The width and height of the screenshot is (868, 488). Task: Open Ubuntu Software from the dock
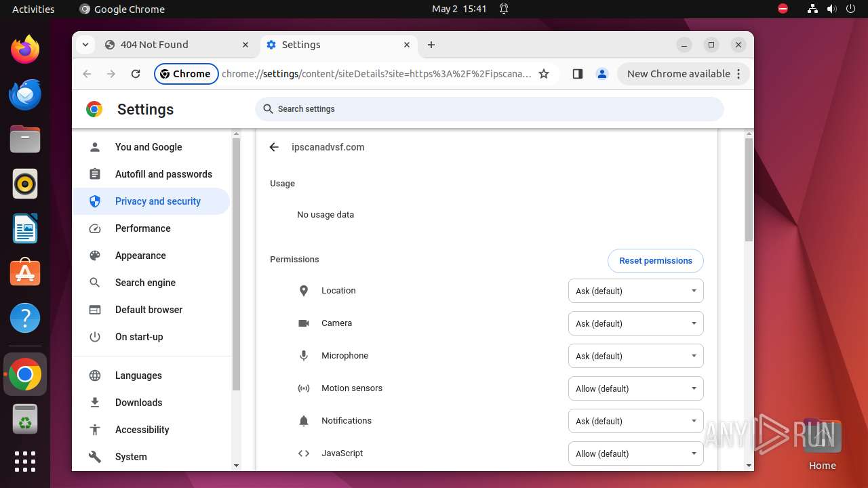(25, 273)
